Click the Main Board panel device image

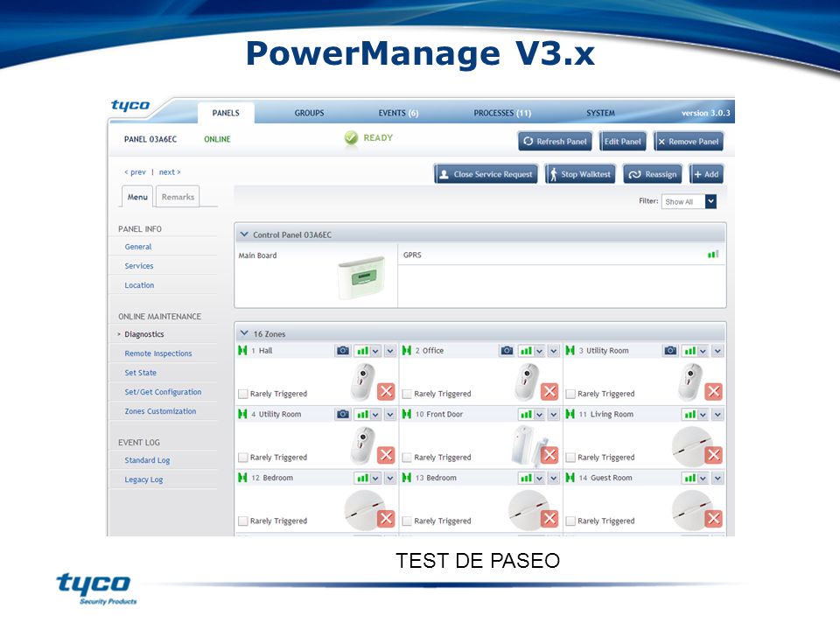click(x=361, y=277)
